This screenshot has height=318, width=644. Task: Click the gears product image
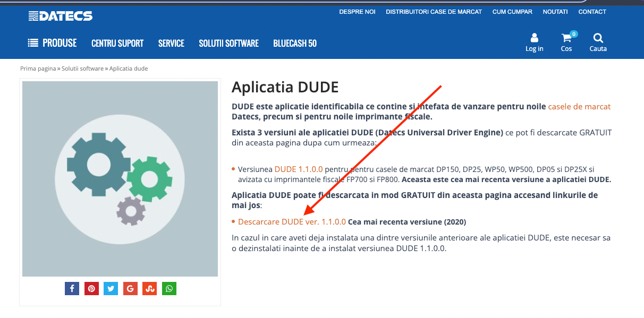(x=120, y=179)
